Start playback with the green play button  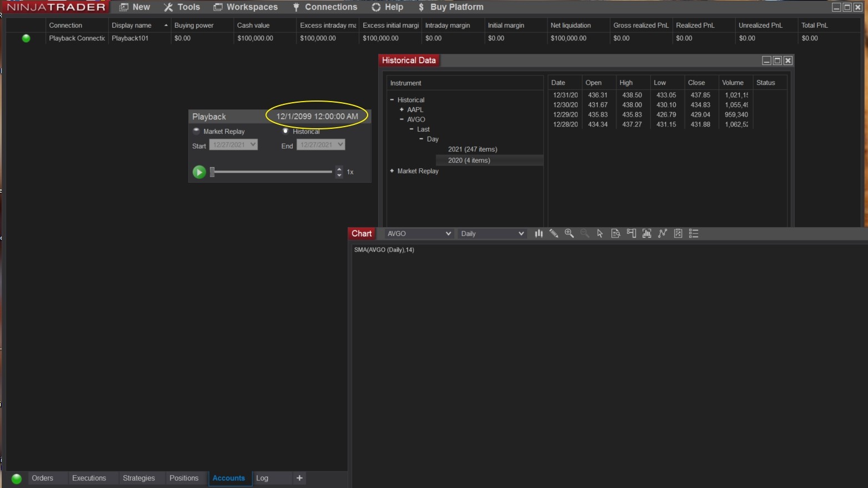click(x=199, y=172)
